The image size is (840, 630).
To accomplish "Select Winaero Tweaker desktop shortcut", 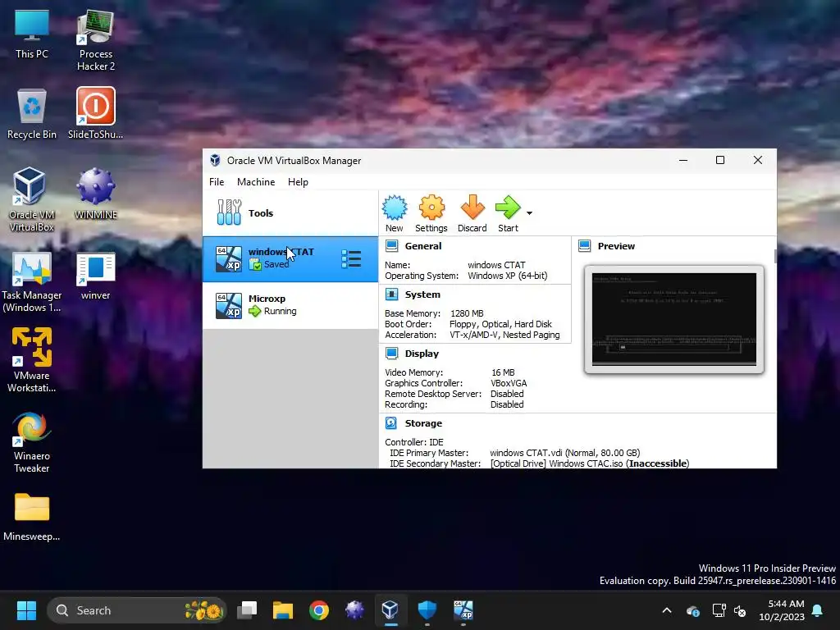I will [32, 441].
